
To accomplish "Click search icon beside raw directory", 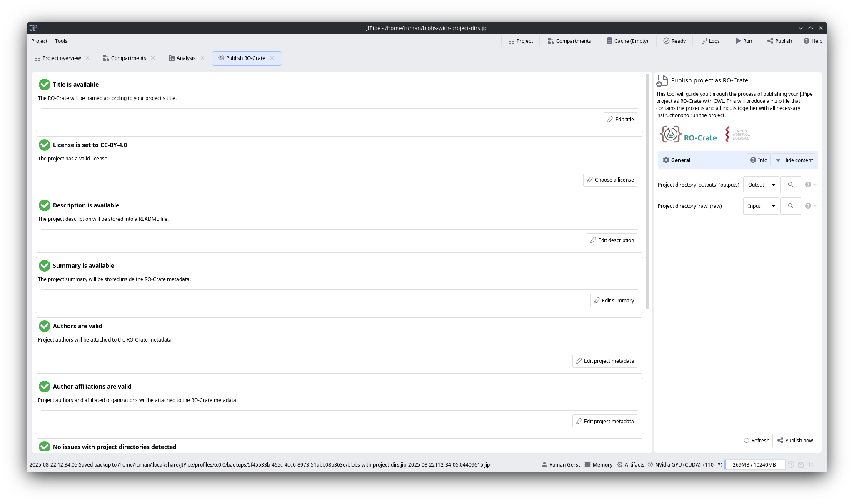I will coord(790,206).
